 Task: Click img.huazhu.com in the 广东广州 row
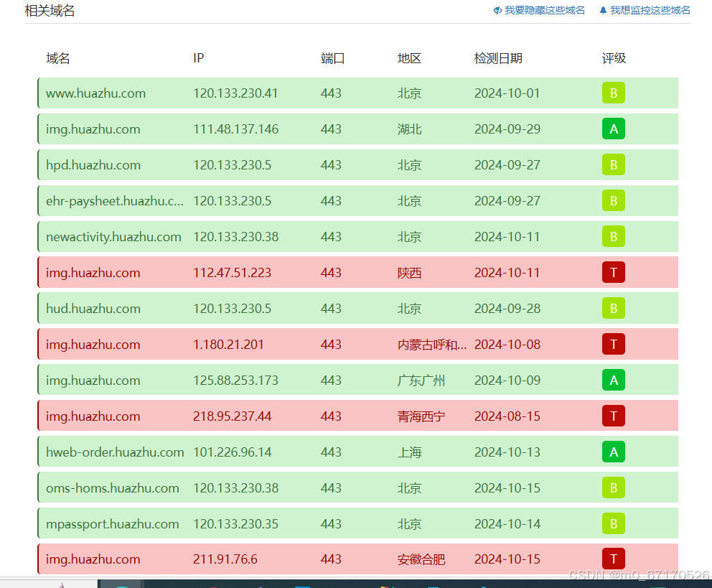point(93,380)
